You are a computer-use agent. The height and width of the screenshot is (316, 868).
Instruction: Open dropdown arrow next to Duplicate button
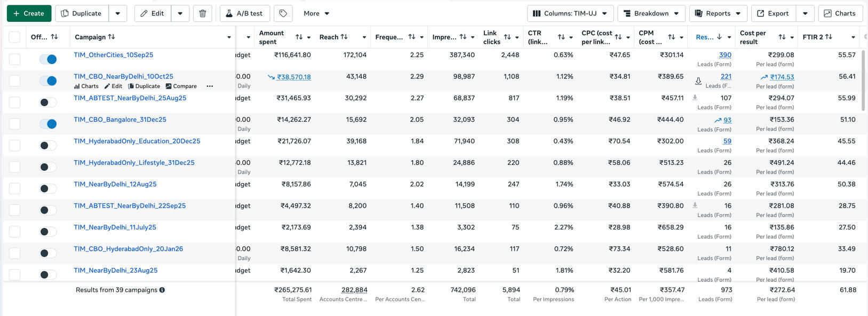coord(118,13)
